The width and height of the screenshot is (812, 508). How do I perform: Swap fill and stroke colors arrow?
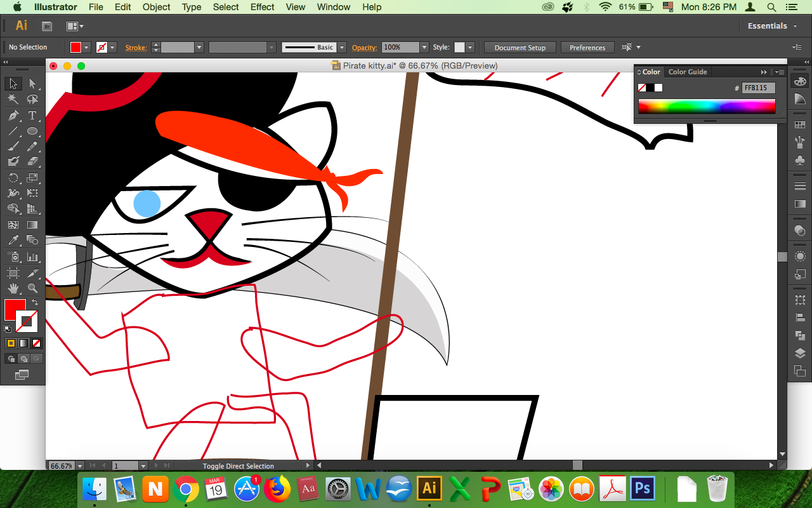(35, 303)
